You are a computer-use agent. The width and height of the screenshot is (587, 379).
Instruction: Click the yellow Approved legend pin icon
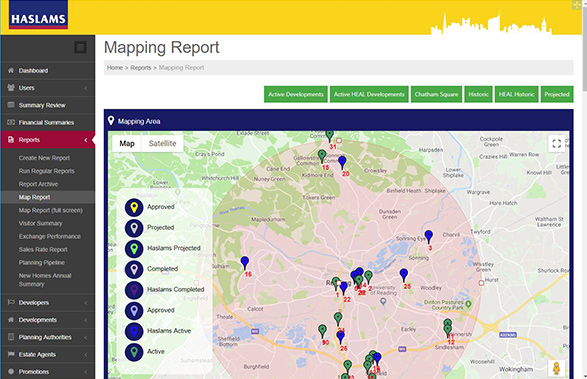click(x=134, y=207)
